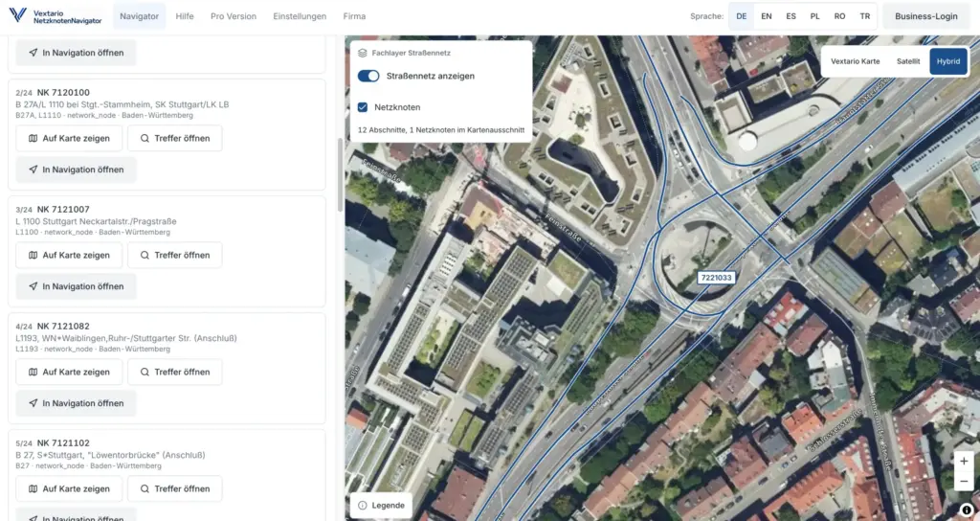Click text L1193, WN*Waiblingen,Ruhr-/Stuttgarter Str. (Anschluß)

point(126,338)
